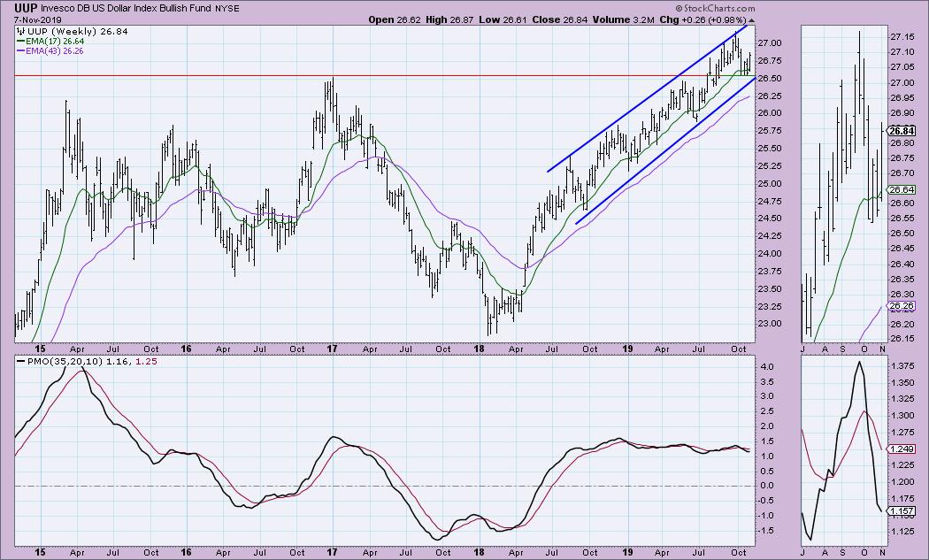Click the UUP ticker symbol in the title

[x=26, y=8]
